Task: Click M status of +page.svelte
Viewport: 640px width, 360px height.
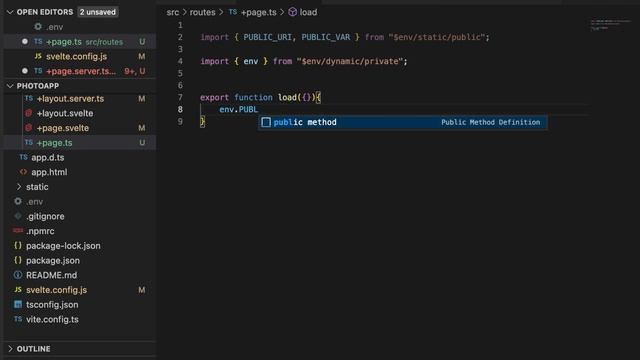Action: tap(142, 128)
